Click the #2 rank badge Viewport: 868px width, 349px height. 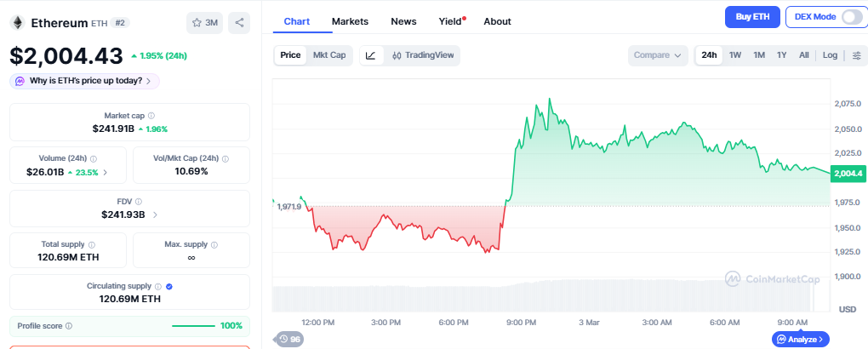tap(120, 23)
